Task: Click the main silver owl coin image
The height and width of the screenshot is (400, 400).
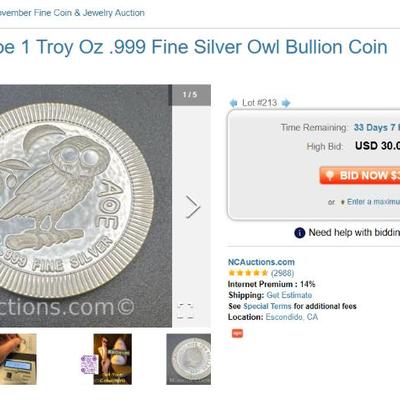Action: [x=86, y=206]
